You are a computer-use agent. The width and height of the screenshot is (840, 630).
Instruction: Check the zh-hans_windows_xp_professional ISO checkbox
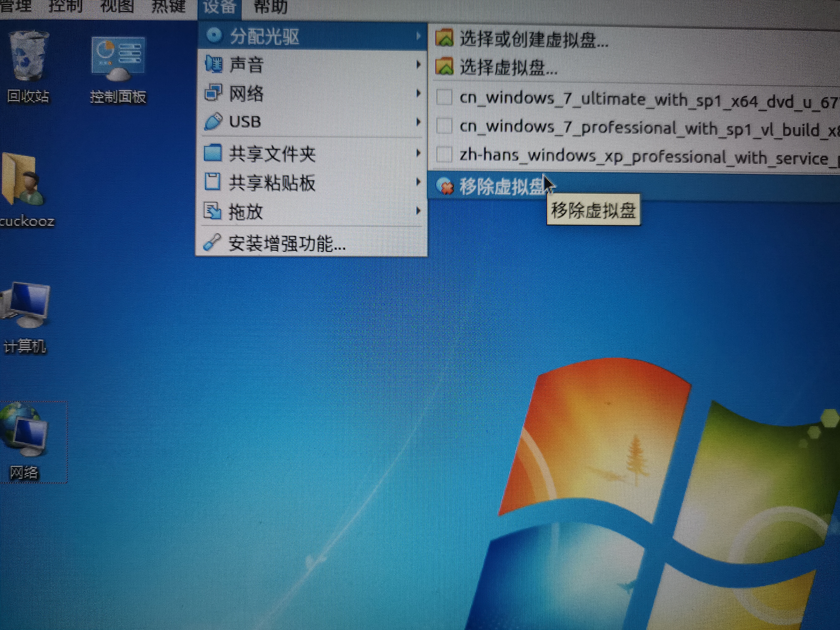444,154
